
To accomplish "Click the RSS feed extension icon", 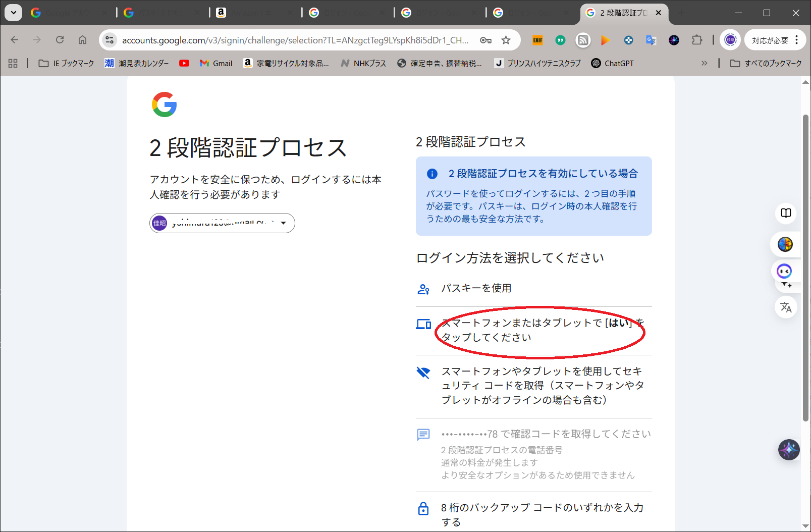I will pyautogui.click(x=583, y=40).
